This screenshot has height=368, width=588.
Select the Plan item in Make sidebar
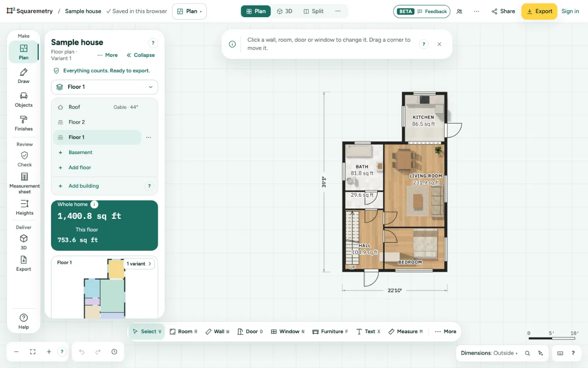tap(24, 52)
